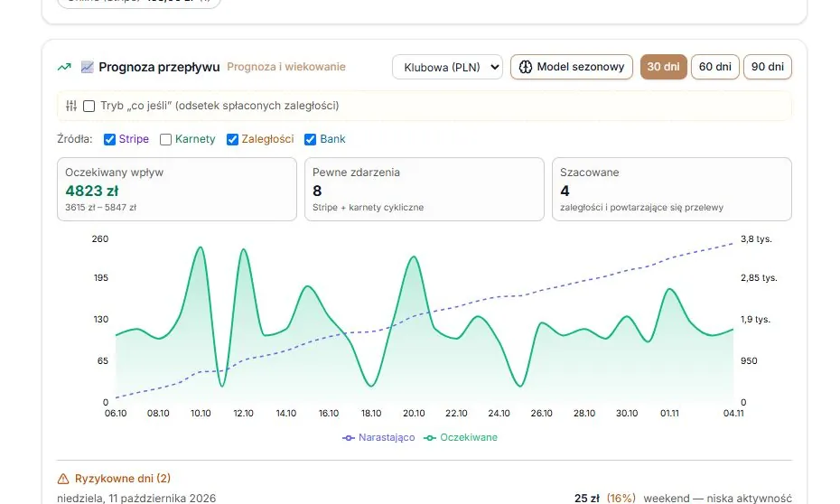Image resolution: width=840 pixels, height=504 pixels.
Task: Click the zaległości i powtarzające się przelewy text
Action: point(642,207)
